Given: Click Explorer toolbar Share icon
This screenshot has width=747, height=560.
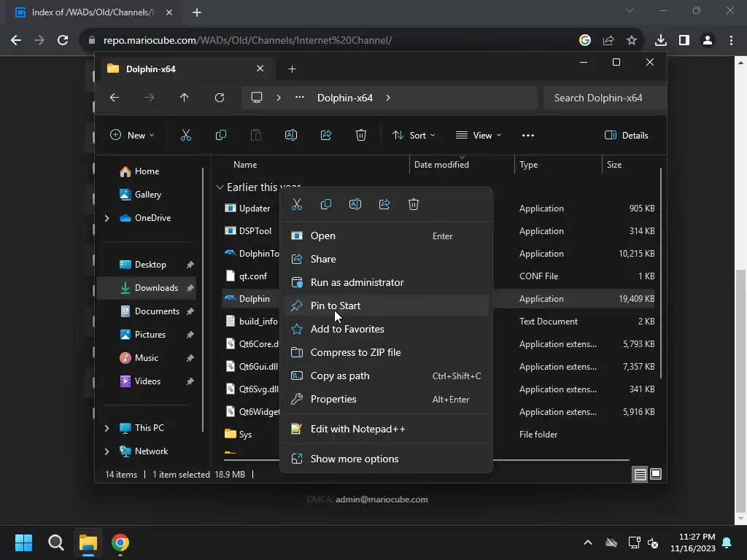Looking at the screenshot, I should pos(326,135).
